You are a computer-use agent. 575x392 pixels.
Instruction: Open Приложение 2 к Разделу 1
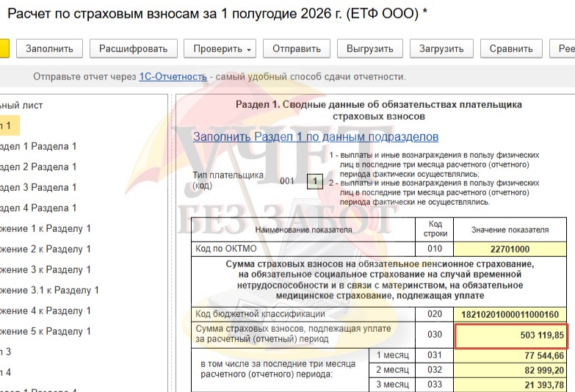coord(45,249)
